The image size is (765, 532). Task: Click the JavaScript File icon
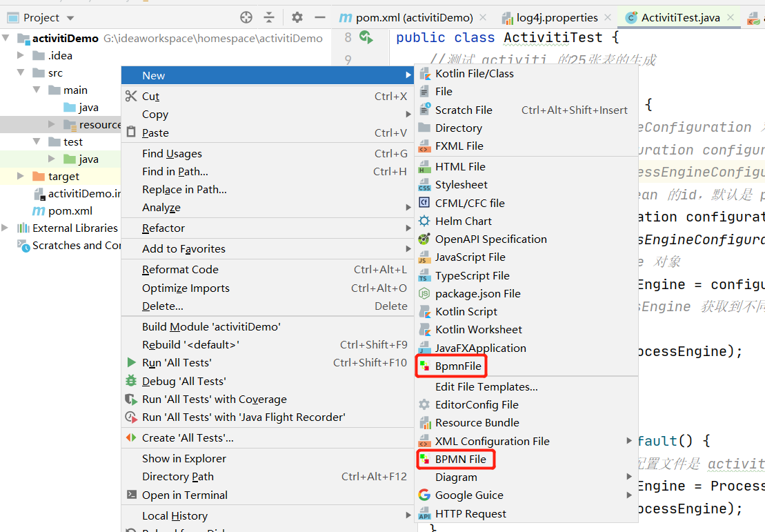pyautogui.click(x=425, y=257)
